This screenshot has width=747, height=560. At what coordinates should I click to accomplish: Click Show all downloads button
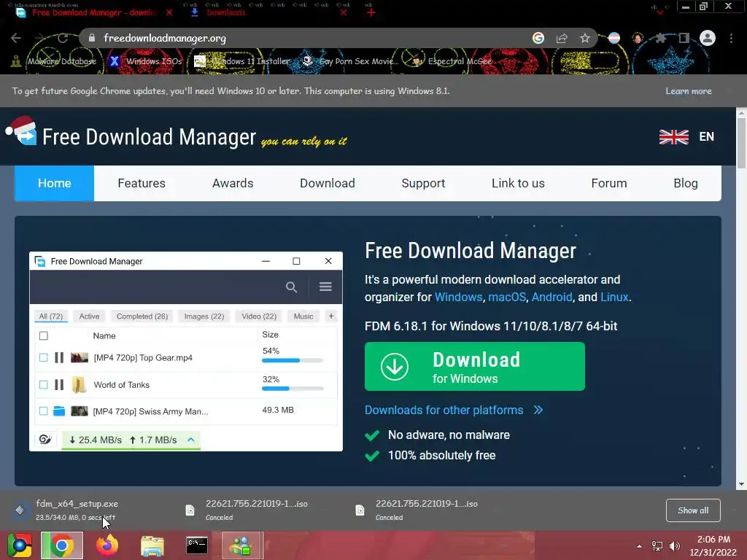tap(693, 510)
